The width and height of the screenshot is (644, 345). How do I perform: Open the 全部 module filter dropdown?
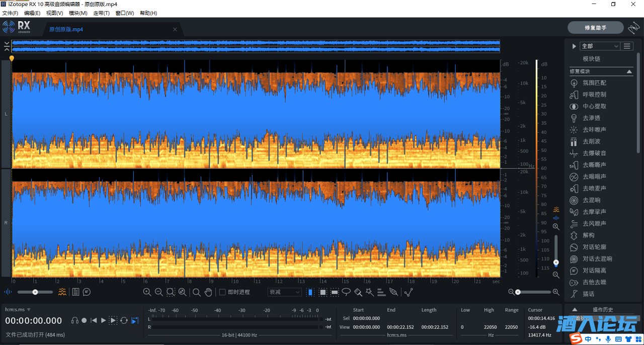600,46
